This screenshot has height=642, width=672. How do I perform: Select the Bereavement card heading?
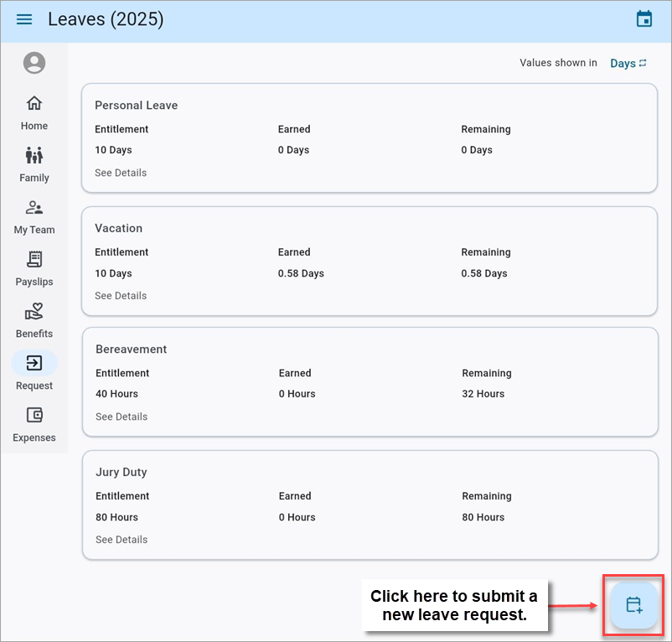[132, 349]
